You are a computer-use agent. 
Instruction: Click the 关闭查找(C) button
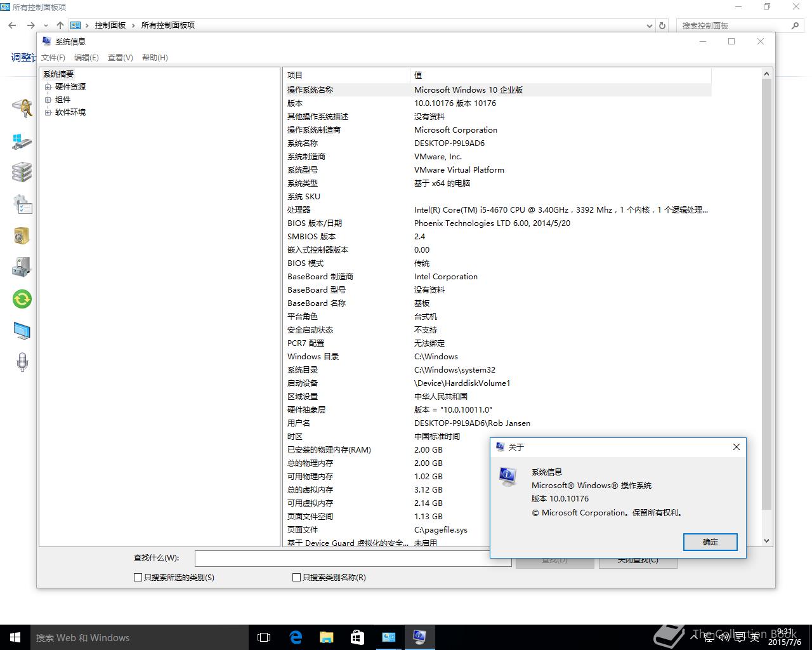(638, 560)
